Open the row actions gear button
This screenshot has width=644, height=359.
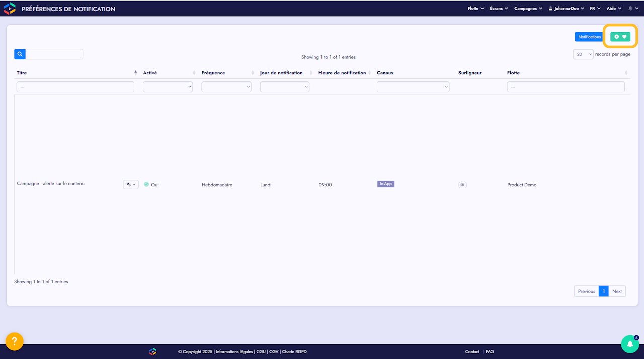coord(131,185)
